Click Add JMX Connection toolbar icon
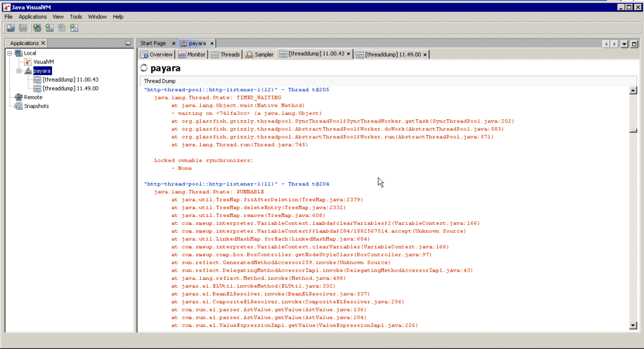The height and width of the screenshot is (349, 644). 49,28
